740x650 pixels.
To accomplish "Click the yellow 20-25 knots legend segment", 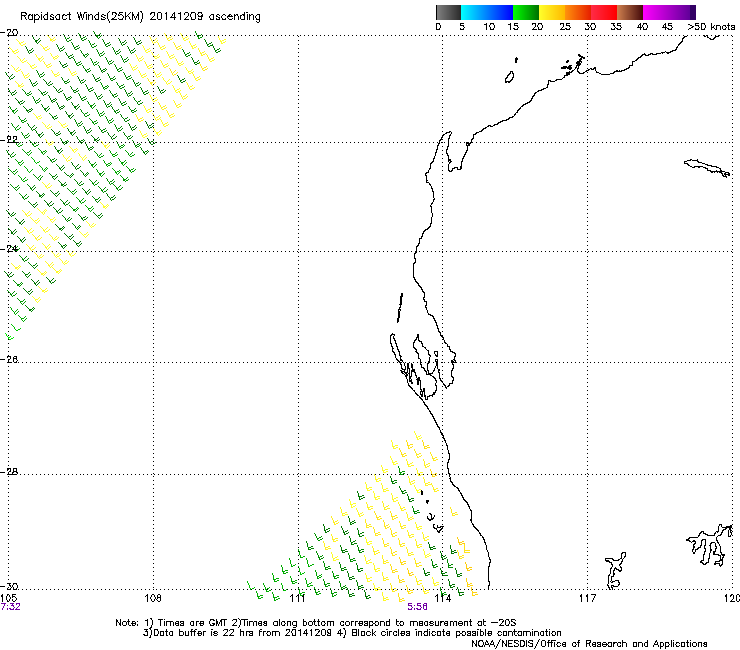I will (x=552, y=12).
